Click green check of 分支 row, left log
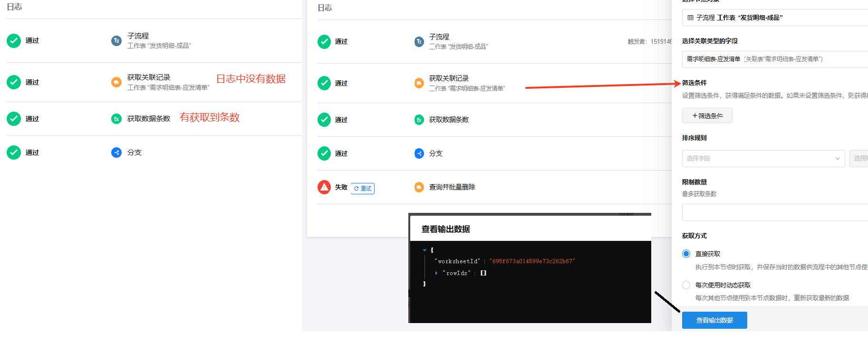868x353 pixels. pos(14,153)
